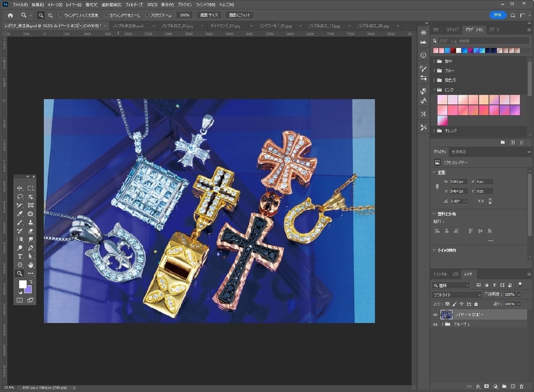The height and width of the screenshot is (392, 534).
Task: Click the blue 共有 share button
Action: pos(498,15)
